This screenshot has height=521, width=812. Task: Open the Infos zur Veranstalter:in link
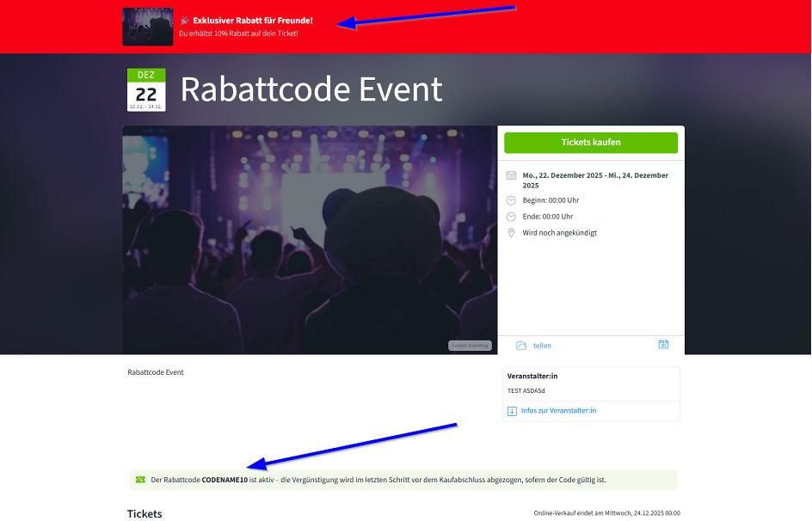pyautogui.click(x=558, y=411)
